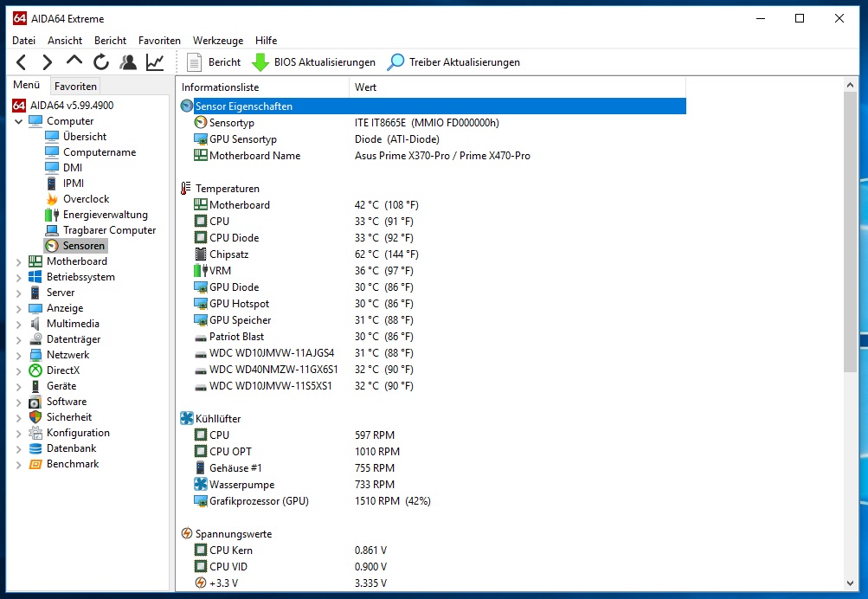The height and width of the screenshot is (599, 868).
Task: Open the Bericht menu in the menu bar
Action: 110,41
